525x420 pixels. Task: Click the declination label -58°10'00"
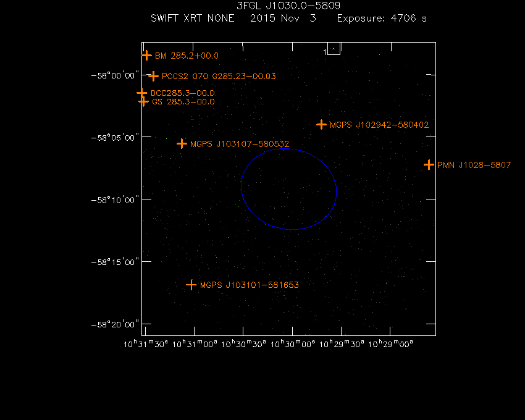(115, 199)
